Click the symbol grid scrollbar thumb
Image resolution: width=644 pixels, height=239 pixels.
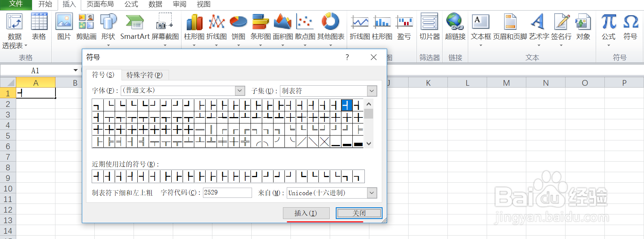[369, 114]
